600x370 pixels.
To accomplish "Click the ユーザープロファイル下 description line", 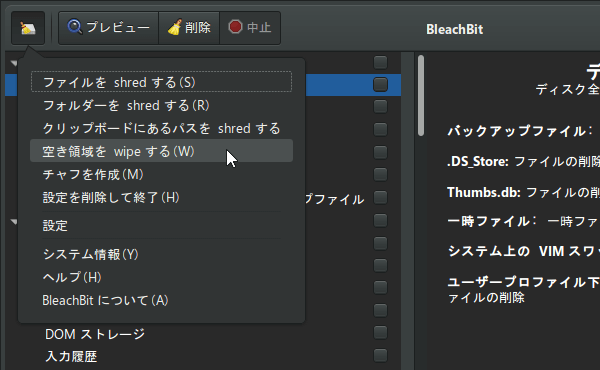I will click(523, 282).
